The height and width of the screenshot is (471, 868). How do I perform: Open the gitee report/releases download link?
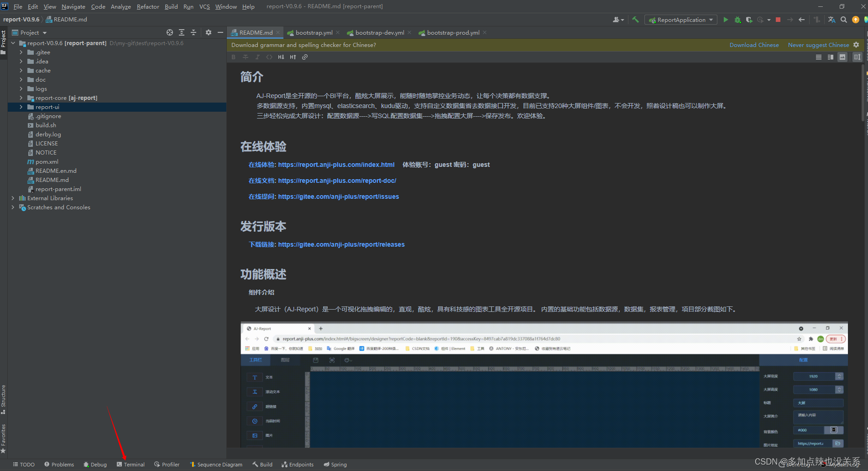tap(341, 244)
